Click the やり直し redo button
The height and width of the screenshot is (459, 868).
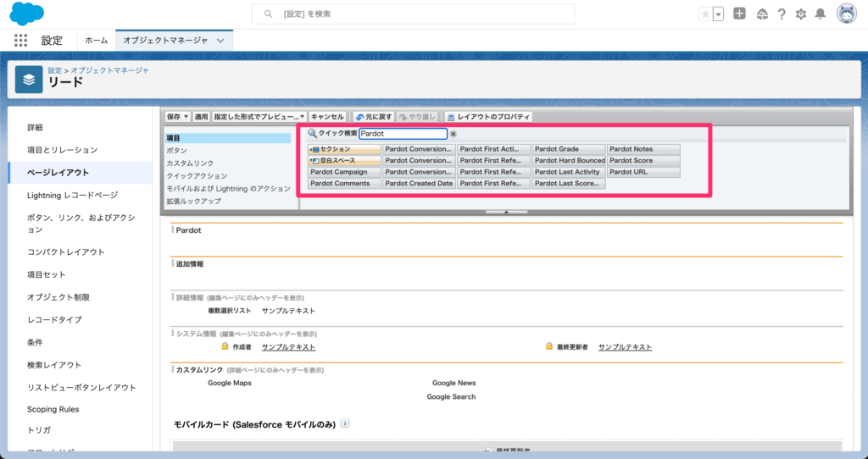[x=417, y=117]
